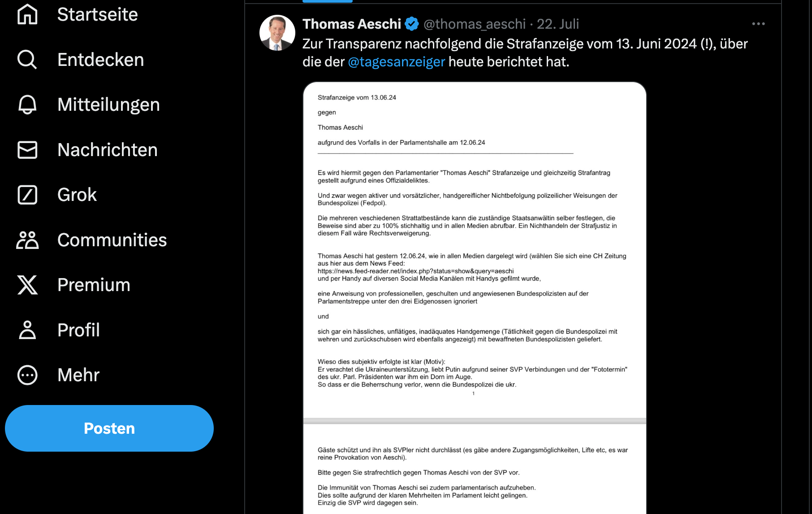Open Thomas Aeschi's profile avatar
Image resolution: width=812 pixels, height=514 pixels.
point(277,33)
